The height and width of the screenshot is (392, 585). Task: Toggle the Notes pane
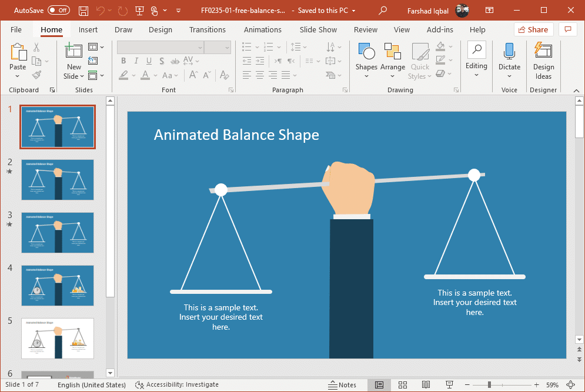pyautogui.click(x=342, y=385)
